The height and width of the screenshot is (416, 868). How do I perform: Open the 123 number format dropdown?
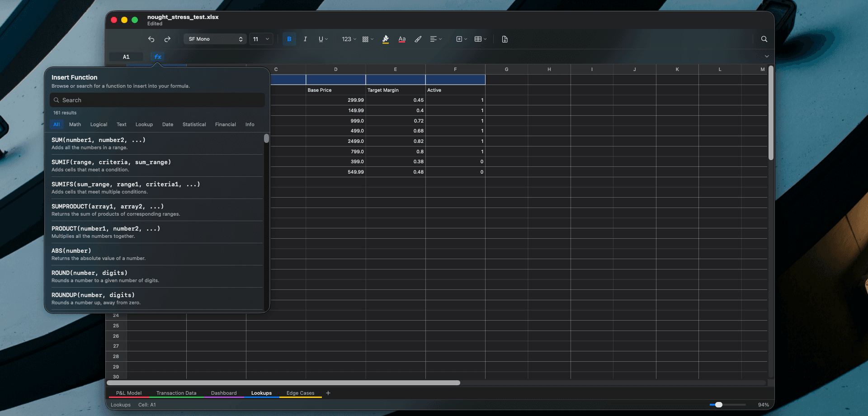pyautogui.click(x=348, y=39)
